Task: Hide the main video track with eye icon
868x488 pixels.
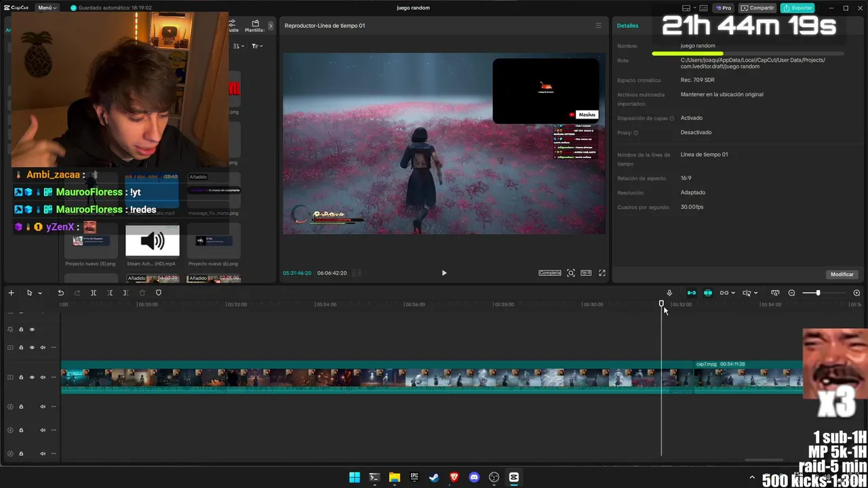Action: tap(32, 377)
